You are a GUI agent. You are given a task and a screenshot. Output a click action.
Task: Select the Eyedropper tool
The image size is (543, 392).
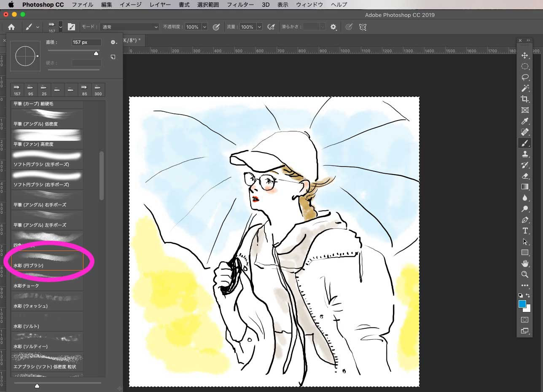coord(525,121)
